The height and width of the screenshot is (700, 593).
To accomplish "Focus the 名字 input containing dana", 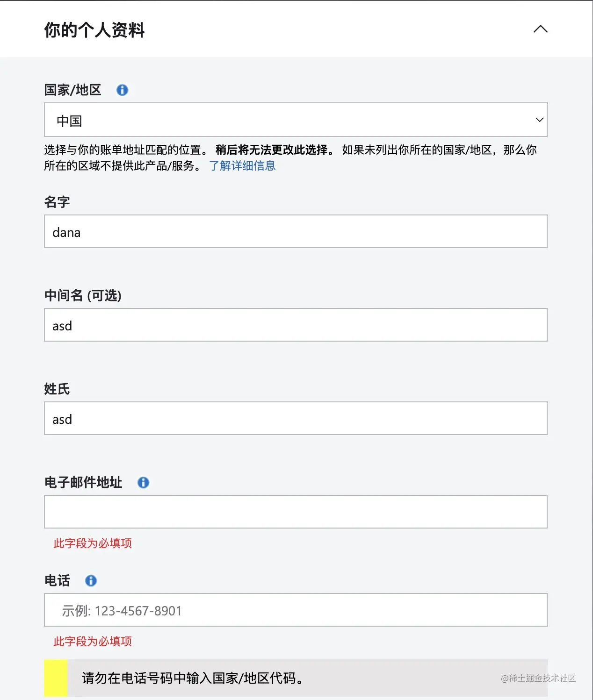I will (x=295, y=231).
